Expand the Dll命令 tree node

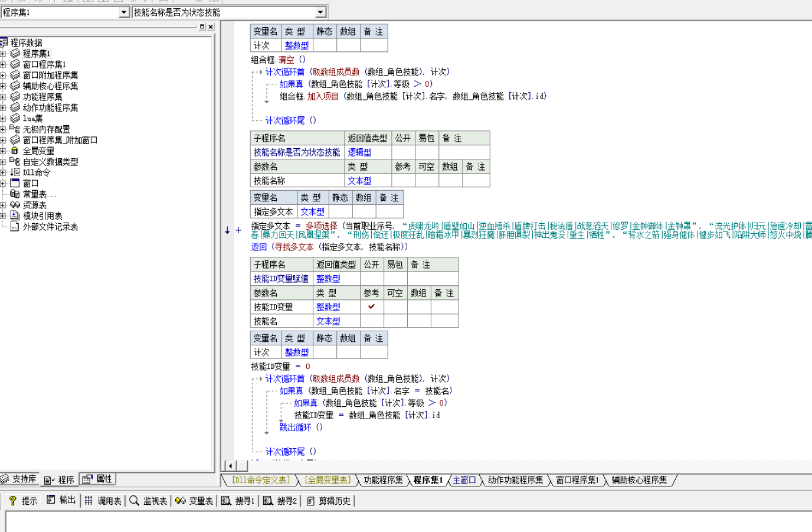(x=3, y=172)
